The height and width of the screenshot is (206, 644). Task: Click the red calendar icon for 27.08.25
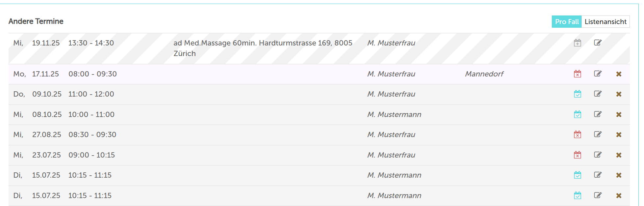click(x=577, y=134)
